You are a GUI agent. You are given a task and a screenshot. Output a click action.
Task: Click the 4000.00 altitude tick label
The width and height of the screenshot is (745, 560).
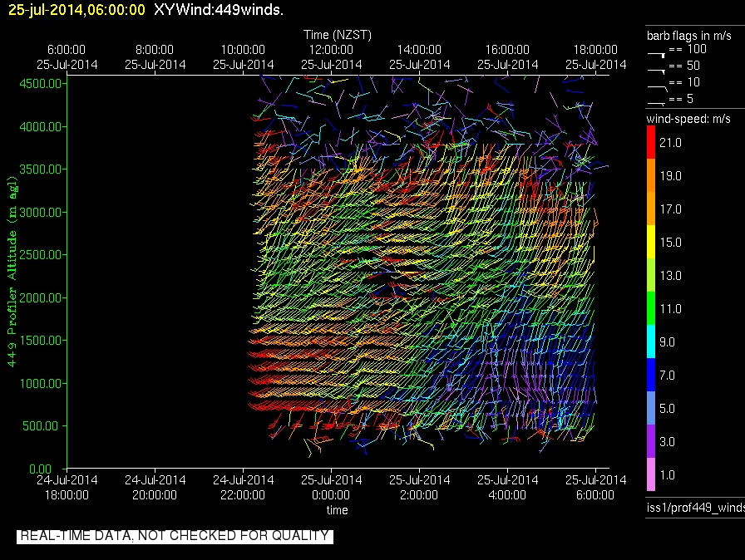pyautogui.click(x=41, y=127)
